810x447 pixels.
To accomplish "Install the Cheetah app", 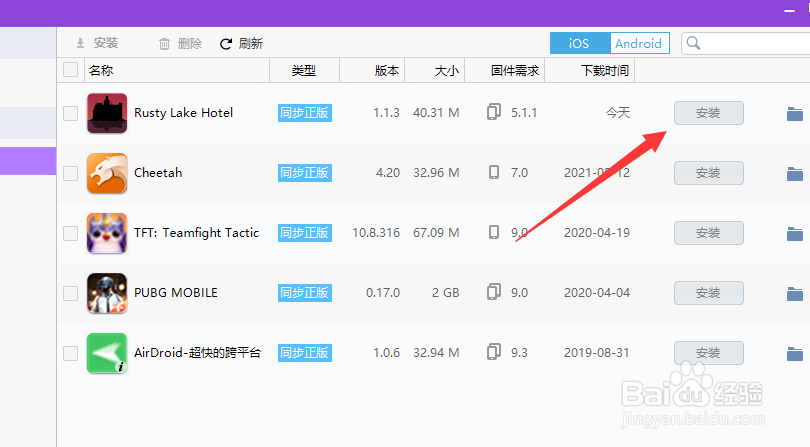I will [x=709, y=173].
